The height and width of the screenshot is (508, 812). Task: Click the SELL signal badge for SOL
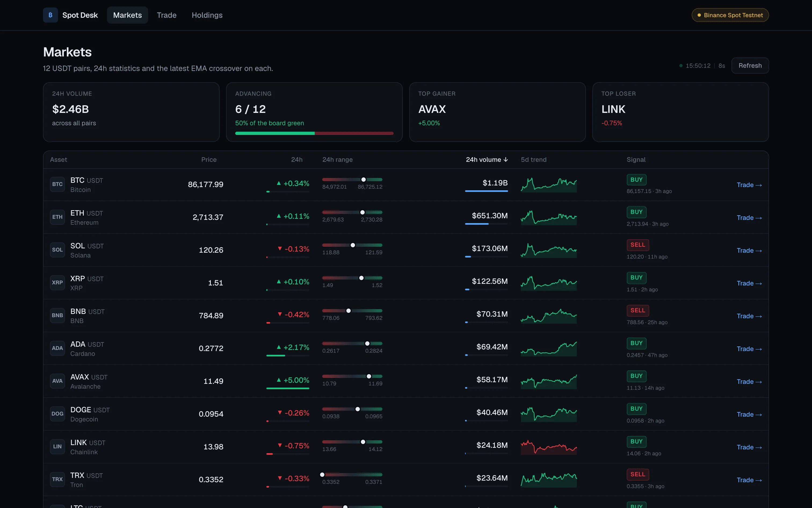pos(637,245)
